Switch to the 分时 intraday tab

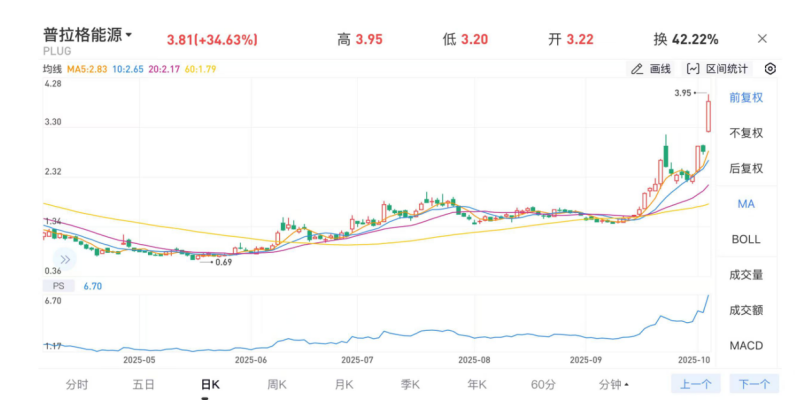[77, 384]
